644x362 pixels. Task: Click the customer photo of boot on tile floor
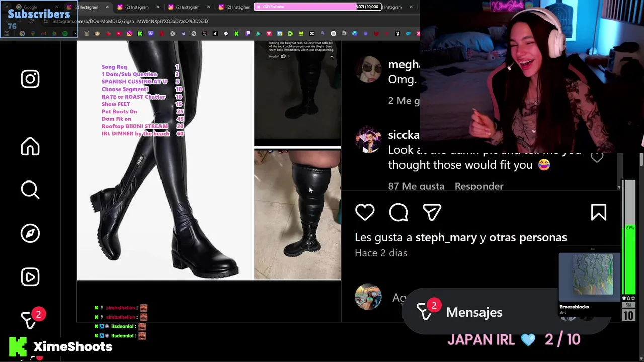click(x=297, y=214)
